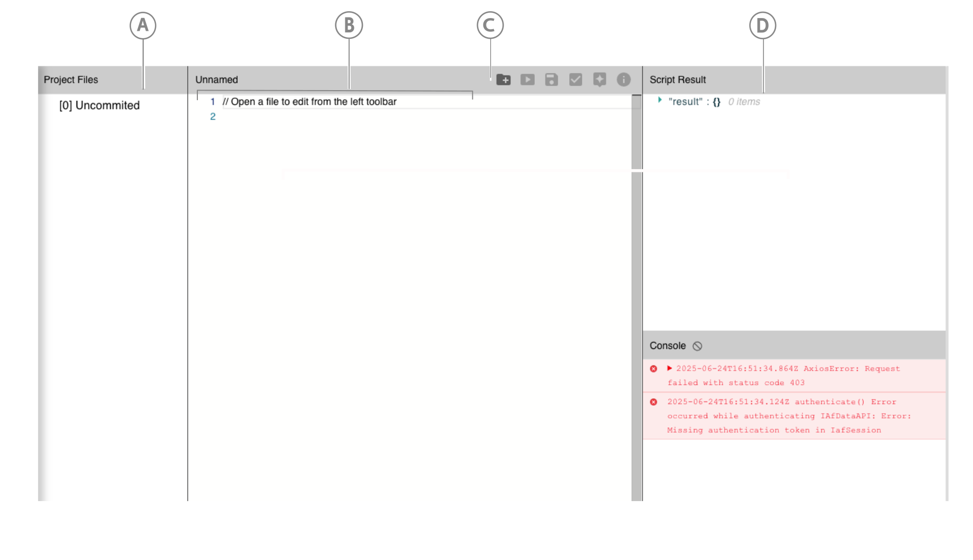The height and width of the screenshot is (560, 973).
Task: Click the Project Files panel header
Action: tap(71, 80)
